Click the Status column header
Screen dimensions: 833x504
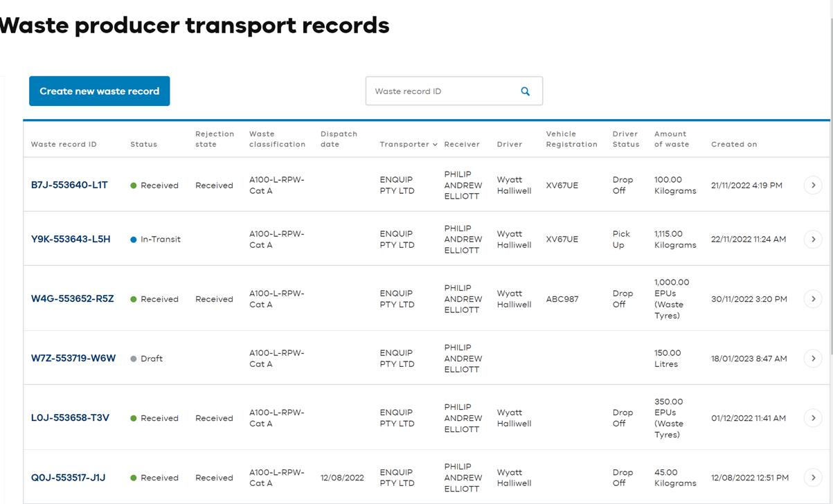(x=143, y=145)
